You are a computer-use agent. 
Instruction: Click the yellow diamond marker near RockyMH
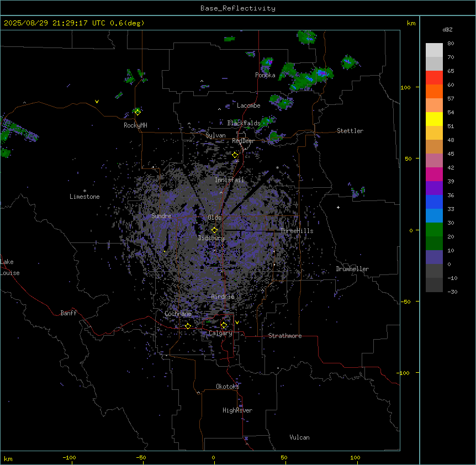[x=137, y=112]
